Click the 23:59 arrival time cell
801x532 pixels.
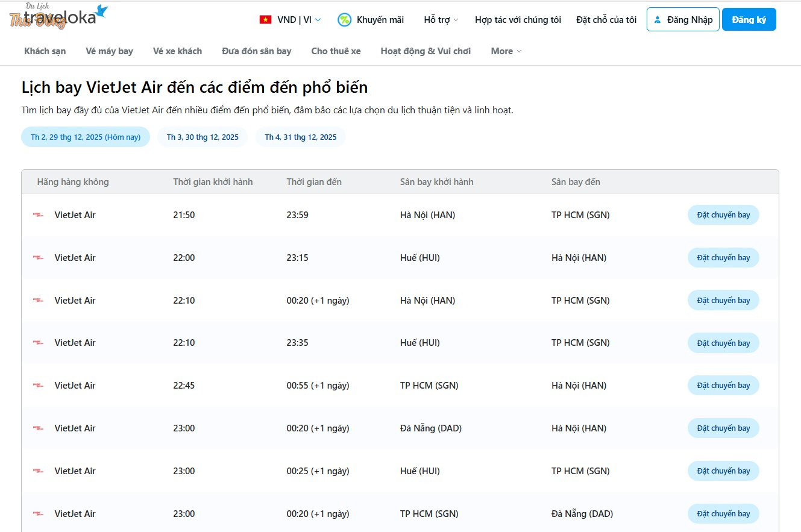(298, 215)
